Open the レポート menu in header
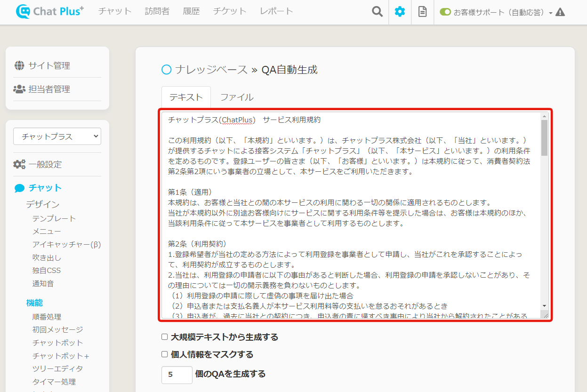This screenshot has width=587, height=392. [276, 11]
